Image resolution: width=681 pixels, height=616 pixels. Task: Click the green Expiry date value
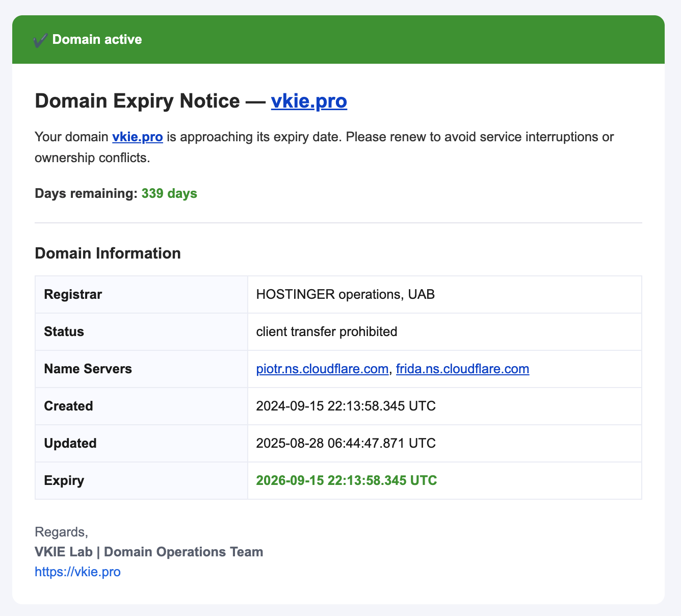tap(346, 480)
